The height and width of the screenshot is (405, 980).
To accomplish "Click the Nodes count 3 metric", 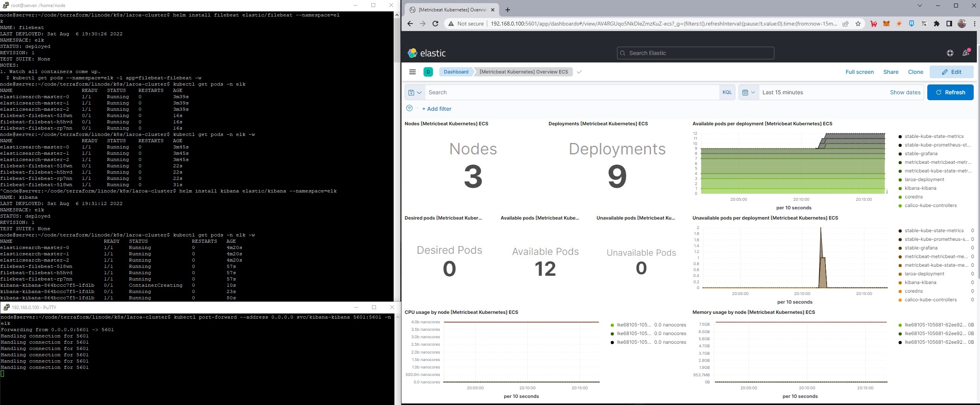I will pos(473,177).
